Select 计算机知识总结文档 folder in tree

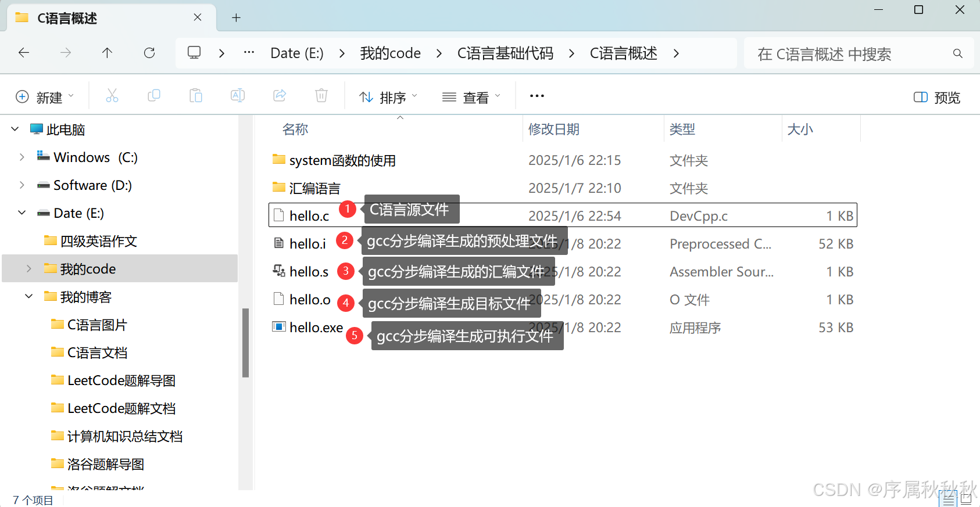coord(125,436)
